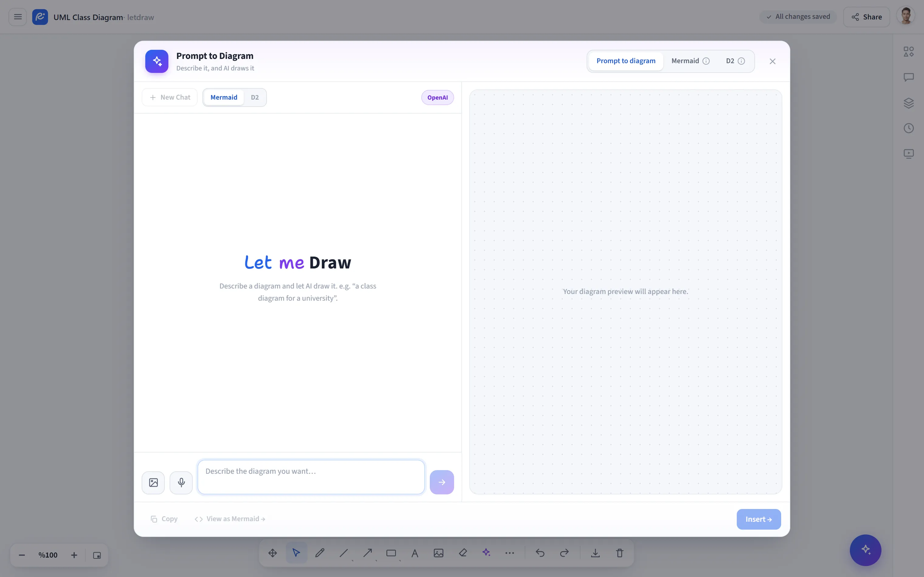Click the image upload icon beside the prompt box

[153, 482]
